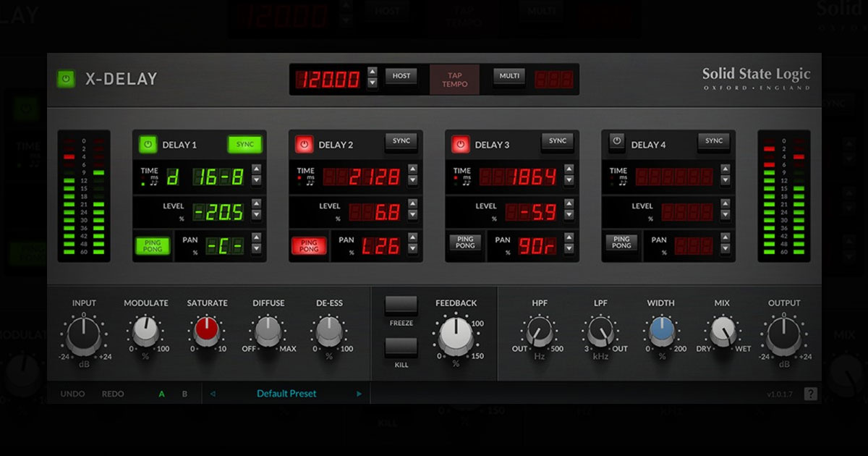Click the blue Width knob
The image size is (868, 456).
coord(661,332)
